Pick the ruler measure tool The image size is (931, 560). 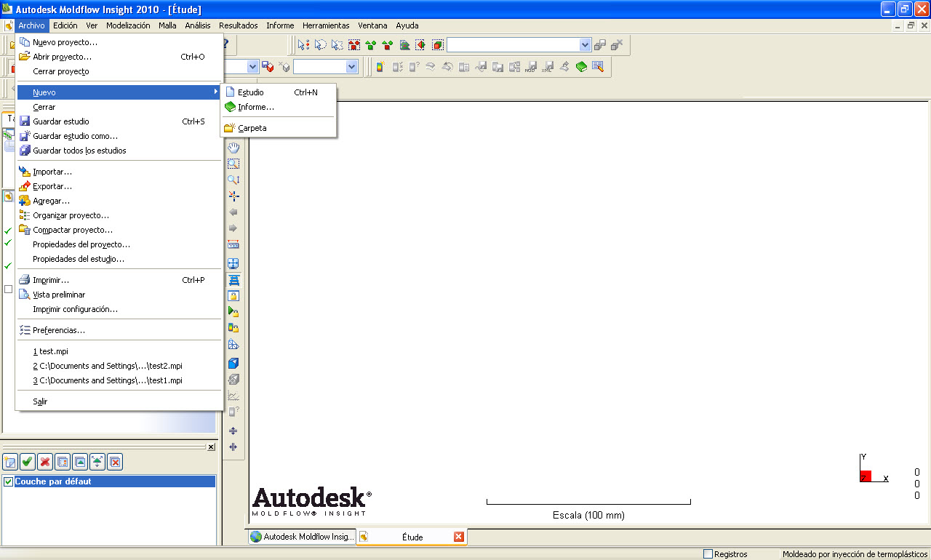tap(233, 244)
